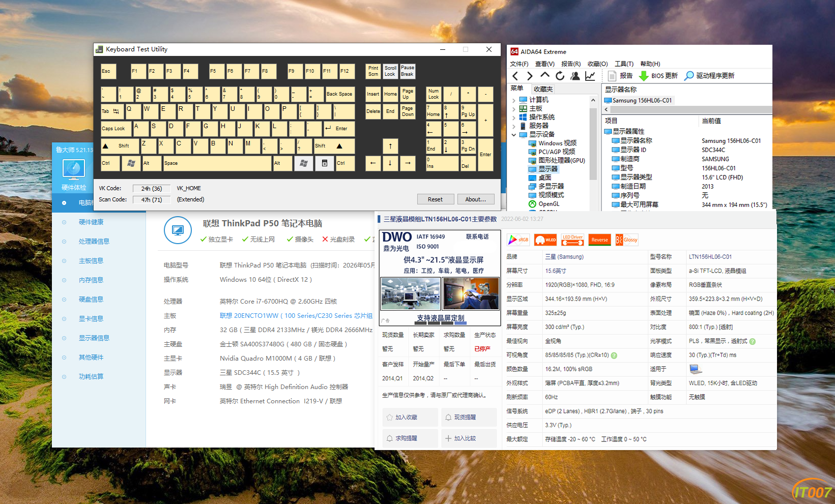The width and height of the screenshot is (835, 504).
Task: Click the green Reverse badge
Action: tap(599, 240)
